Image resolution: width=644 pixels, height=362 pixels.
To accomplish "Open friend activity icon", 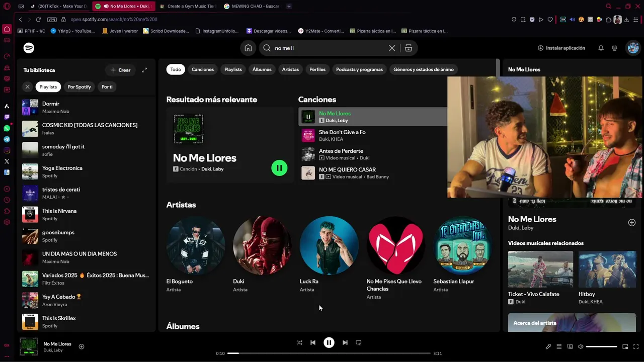I will (614, 48).
